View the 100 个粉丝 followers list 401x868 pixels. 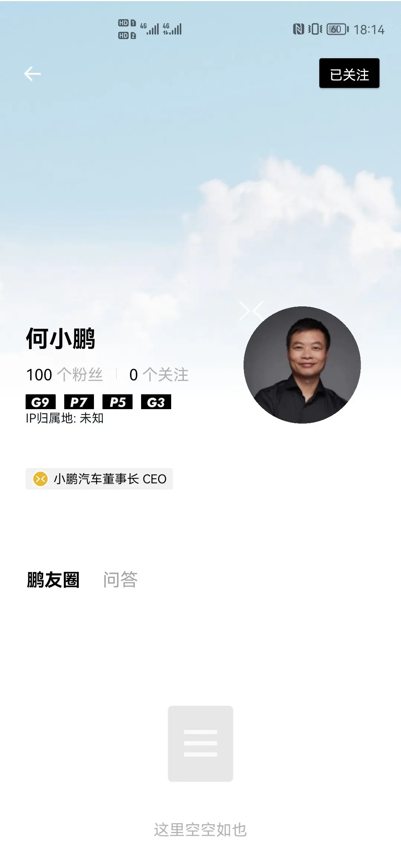64,375
